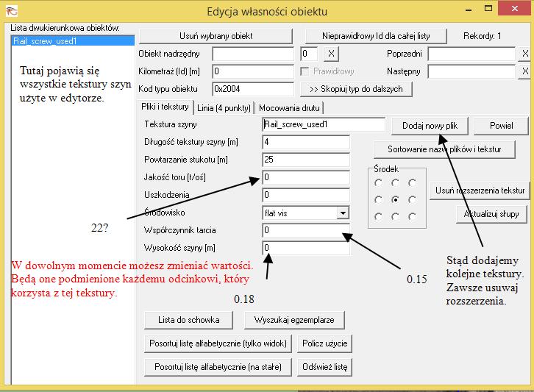Image resolution: width=534 pixels, height=392 pixels.
Task: Click Posortuj listę alfabetycznie (tylko widok)
Action: [x=218, y=343]
